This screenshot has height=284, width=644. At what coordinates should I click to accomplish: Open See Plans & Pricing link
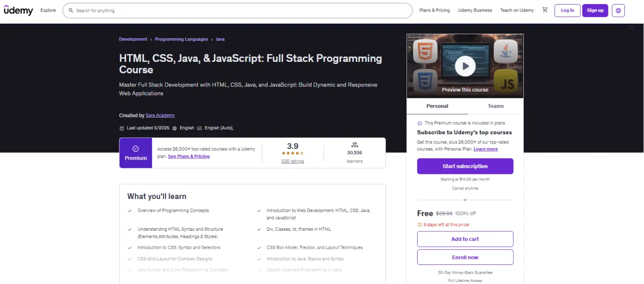pyautogui.click(x=189, y=156)
